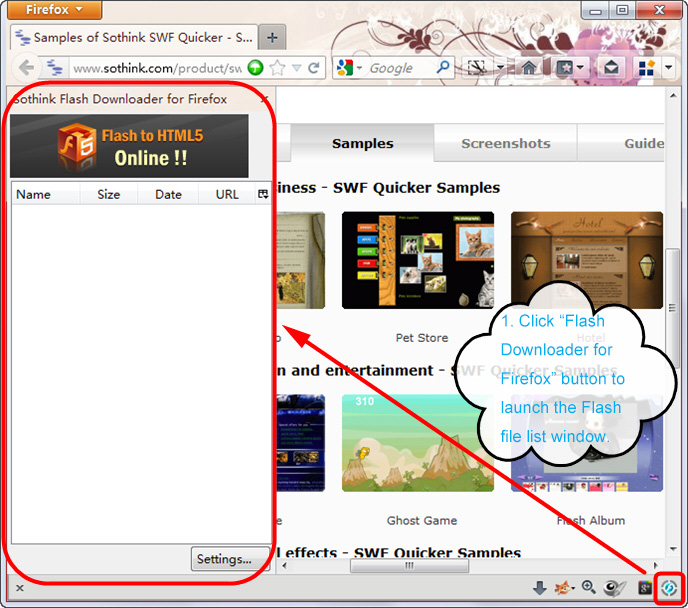Sort the file list by URL column
The width and height of the screenshot is (688, 608).
(227, 194)
